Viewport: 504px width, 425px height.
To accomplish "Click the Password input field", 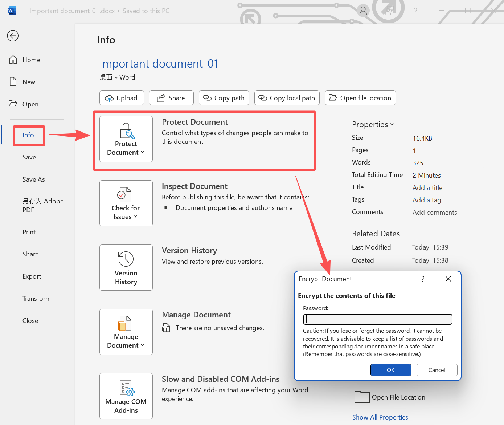I will [377, 319].
